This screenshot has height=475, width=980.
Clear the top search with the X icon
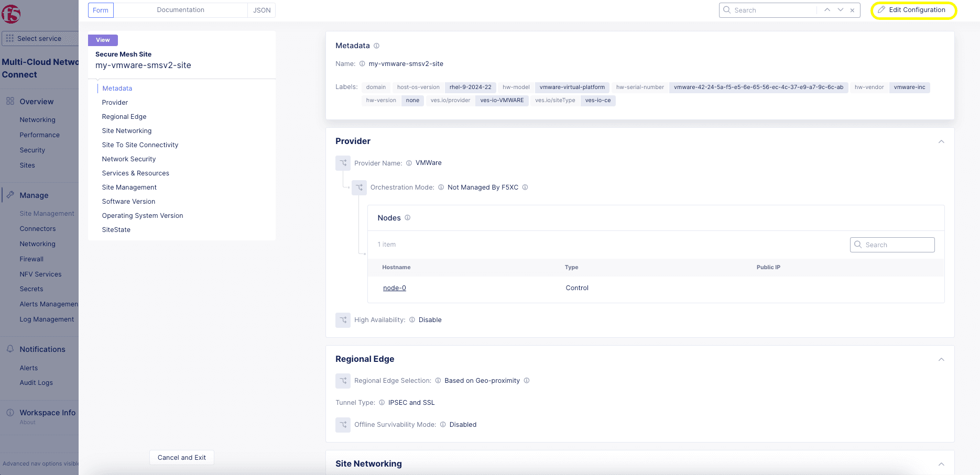pos(852,10)
